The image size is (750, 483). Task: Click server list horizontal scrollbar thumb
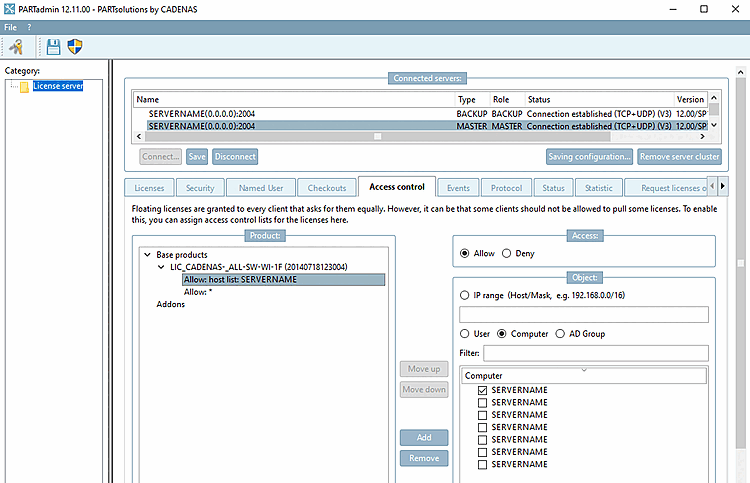[377, 137]
